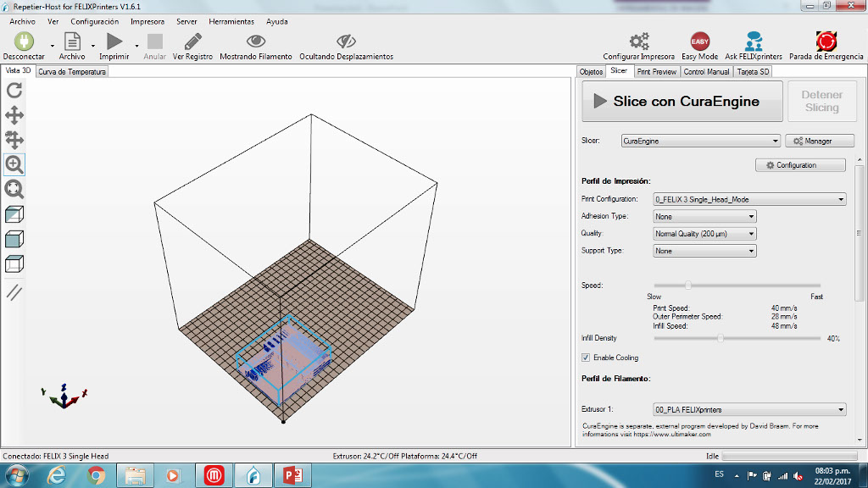Open Google Chrome from taskbar
The image size is (868, 488).
96,476
